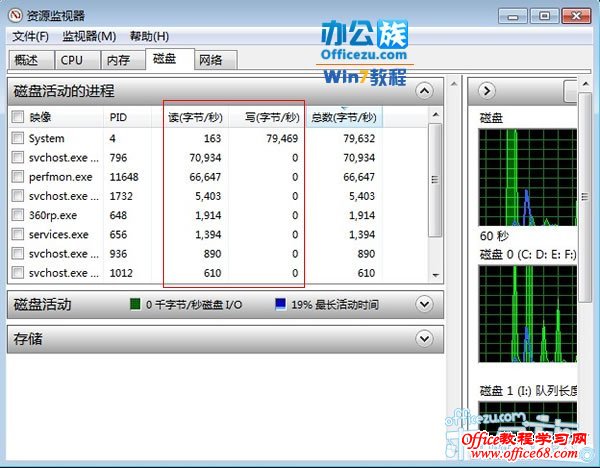Click the 存储 section header bar
The height and width of the screenshot is (468, 600).
pyautogui.click(x=225, y=339)
